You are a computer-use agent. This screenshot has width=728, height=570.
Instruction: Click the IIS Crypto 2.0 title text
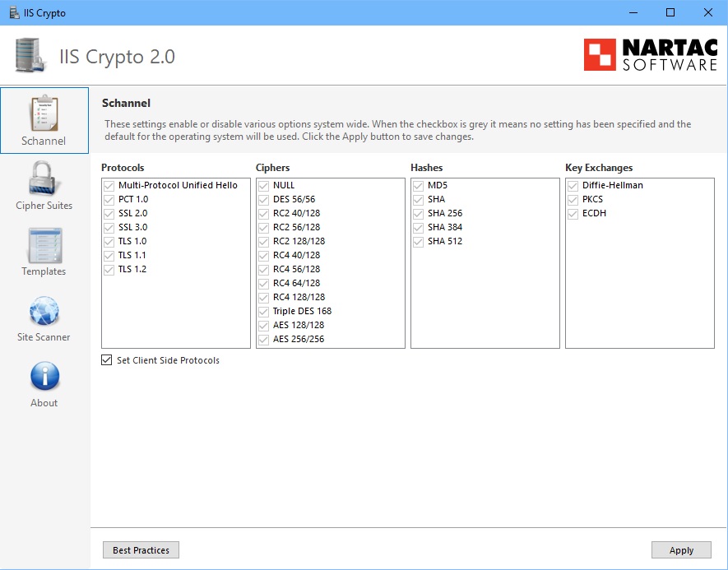tap(117, 57)
